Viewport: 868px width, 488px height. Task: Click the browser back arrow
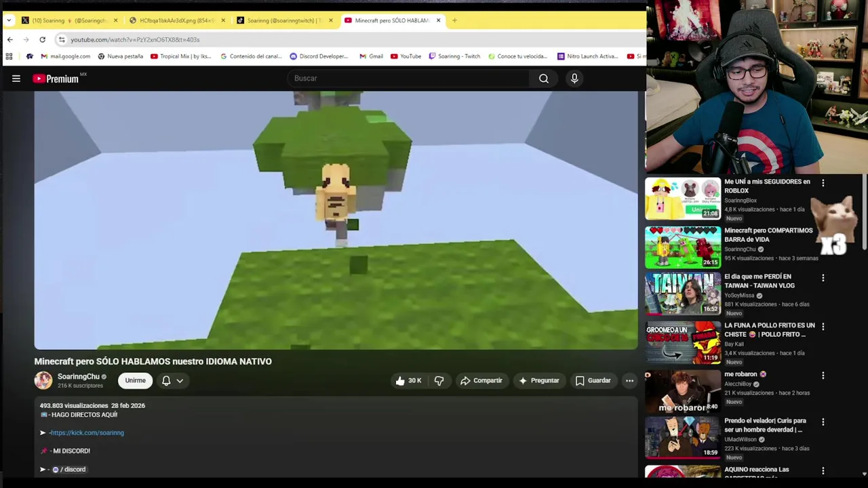[10, 40]
